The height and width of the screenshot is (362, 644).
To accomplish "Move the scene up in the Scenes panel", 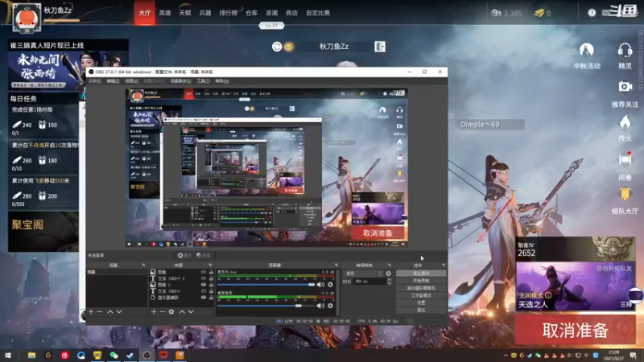I will click(x=110, y=312).
